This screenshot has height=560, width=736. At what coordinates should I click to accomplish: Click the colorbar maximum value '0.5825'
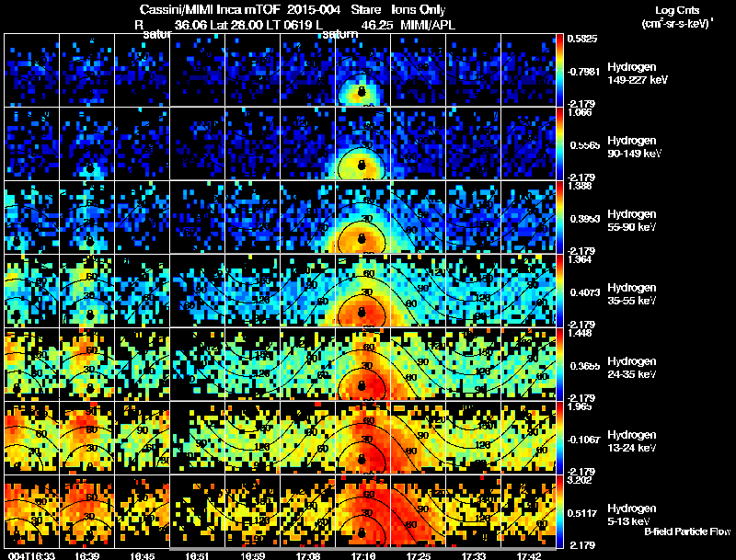(582, 39)
